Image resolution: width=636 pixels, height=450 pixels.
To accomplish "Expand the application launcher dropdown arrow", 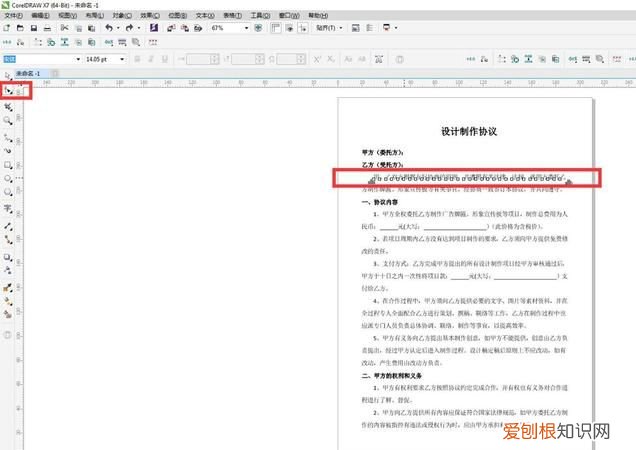I will tap(396, 28).
